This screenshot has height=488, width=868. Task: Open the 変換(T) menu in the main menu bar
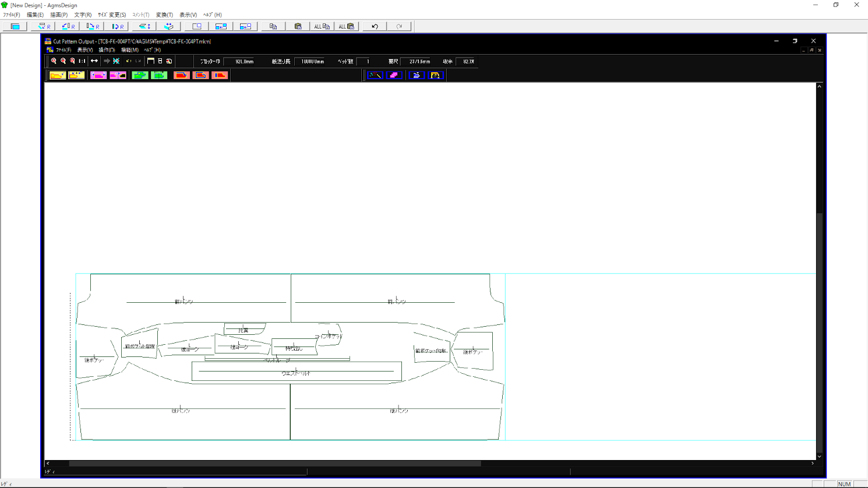coord(164,15)
